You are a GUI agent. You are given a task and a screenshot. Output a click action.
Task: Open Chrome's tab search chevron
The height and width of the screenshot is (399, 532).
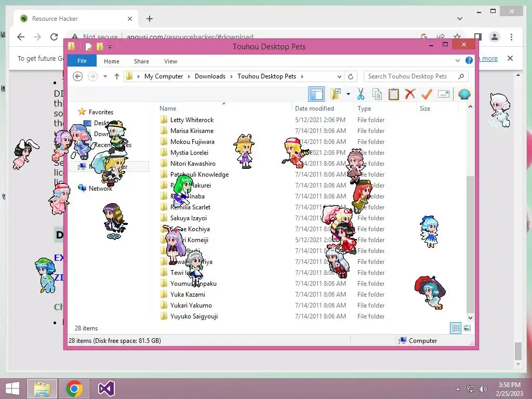460,19
